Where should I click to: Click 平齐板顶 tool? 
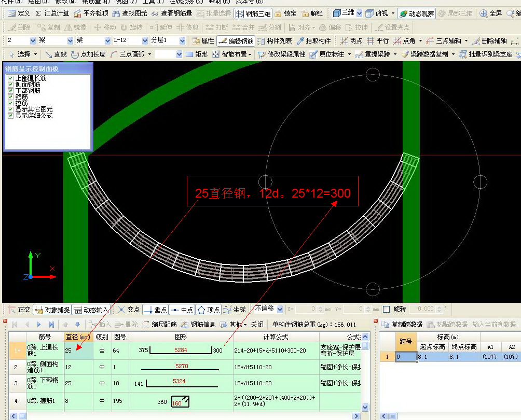[91, 13]
